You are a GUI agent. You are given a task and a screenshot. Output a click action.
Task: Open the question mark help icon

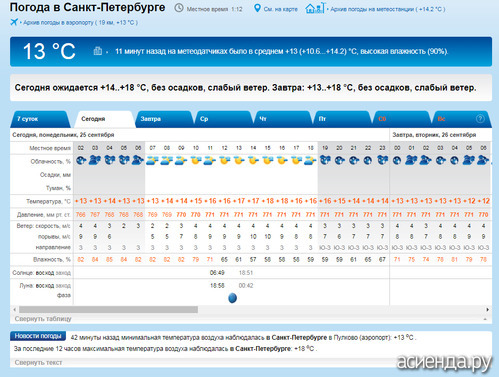point(480,119)
